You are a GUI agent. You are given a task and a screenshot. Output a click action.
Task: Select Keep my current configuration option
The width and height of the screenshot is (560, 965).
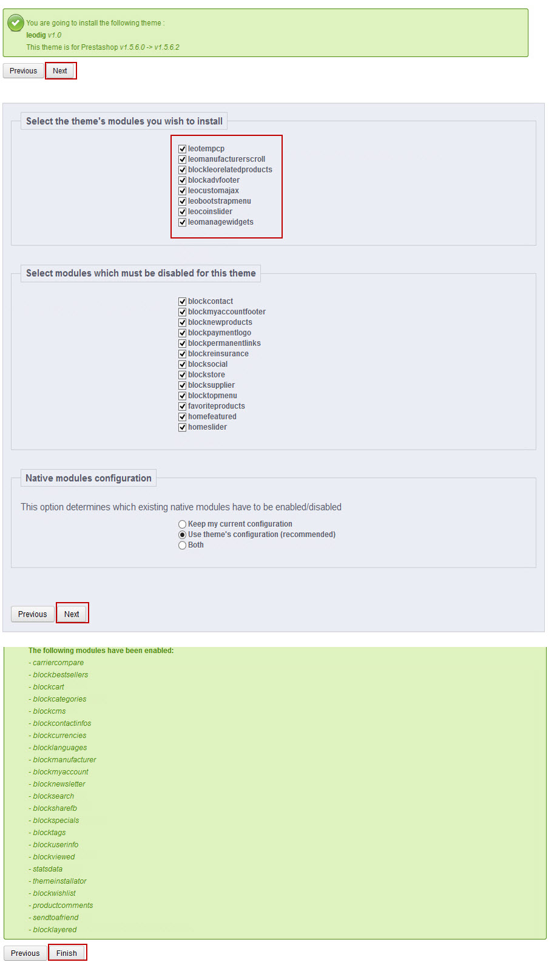tap(182, 524)
